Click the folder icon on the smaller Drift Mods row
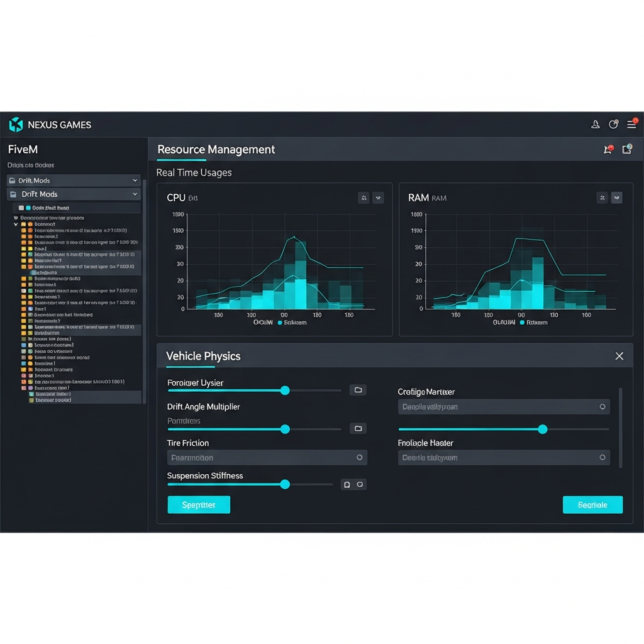The image size is (644, 644). coord(13,180)
